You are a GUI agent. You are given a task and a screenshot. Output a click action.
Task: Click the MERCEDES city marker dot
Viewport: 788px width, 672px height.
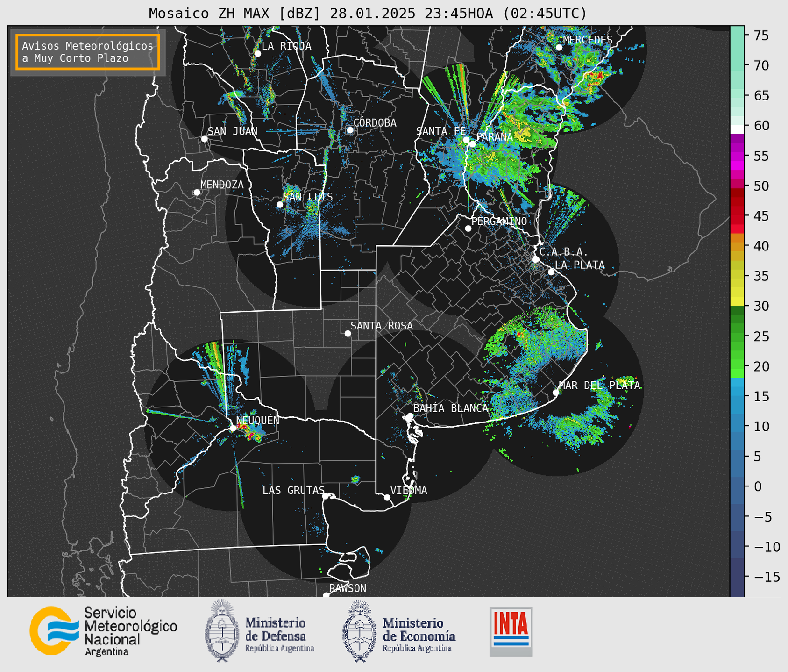coord(559,48)
